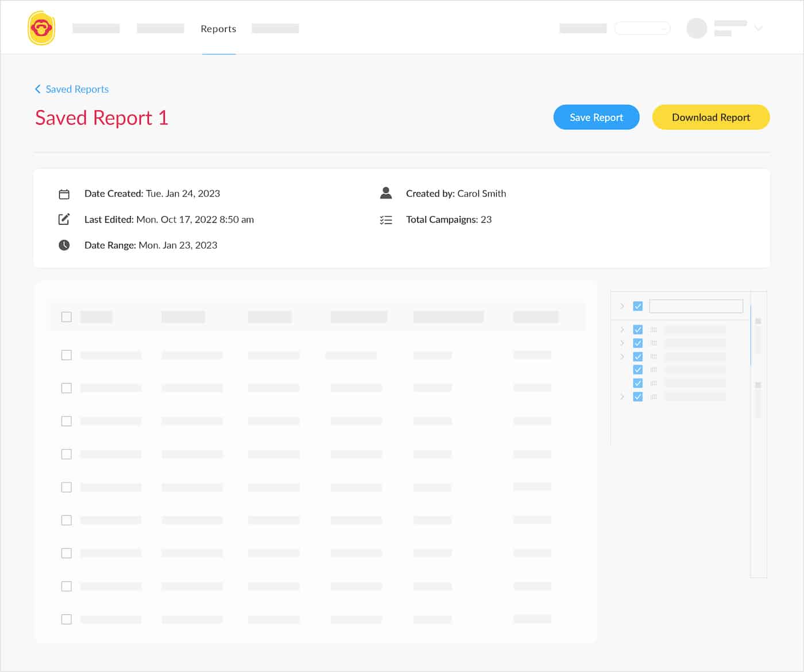Select the Reports tab in the navigation
The image size is (804, 672).
point(218,28)
